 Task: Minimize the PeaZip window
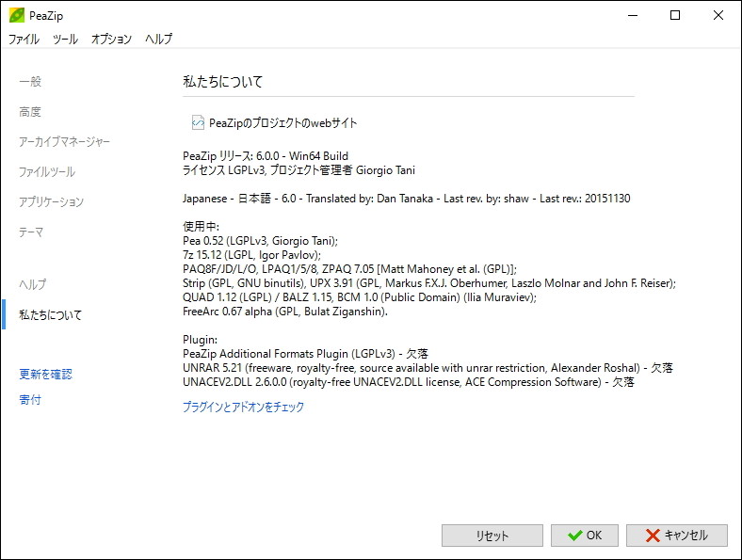coord(633,15)
